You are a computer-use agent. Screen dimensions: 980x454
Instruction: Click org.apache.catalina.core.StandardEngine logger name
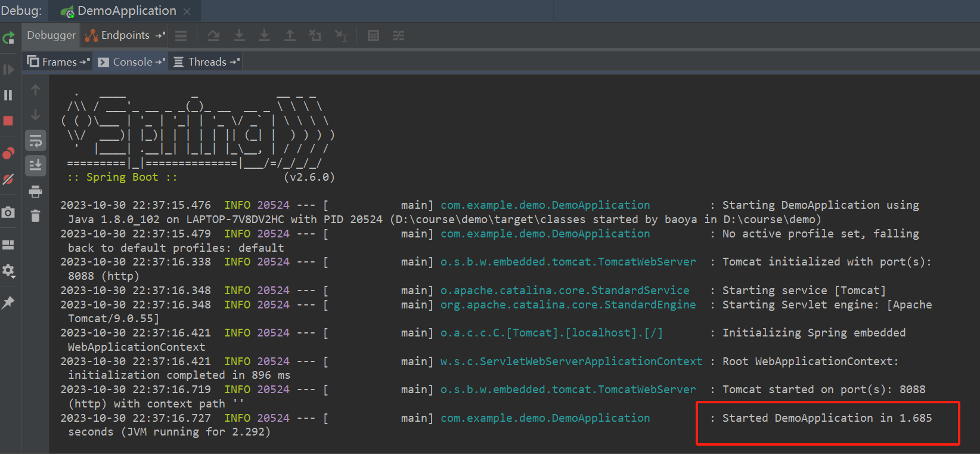pyautogui.click(x=568, y=305)
